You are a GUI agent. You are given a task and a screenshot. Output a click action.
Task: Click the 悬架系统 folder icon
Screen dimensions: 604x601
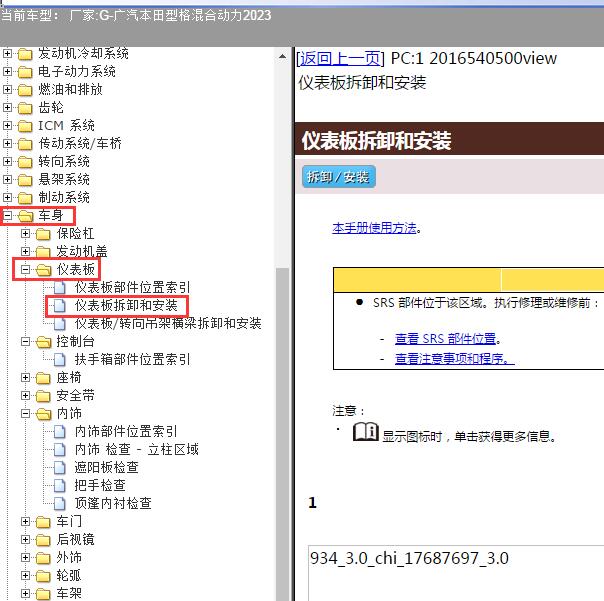pos(25,180)
